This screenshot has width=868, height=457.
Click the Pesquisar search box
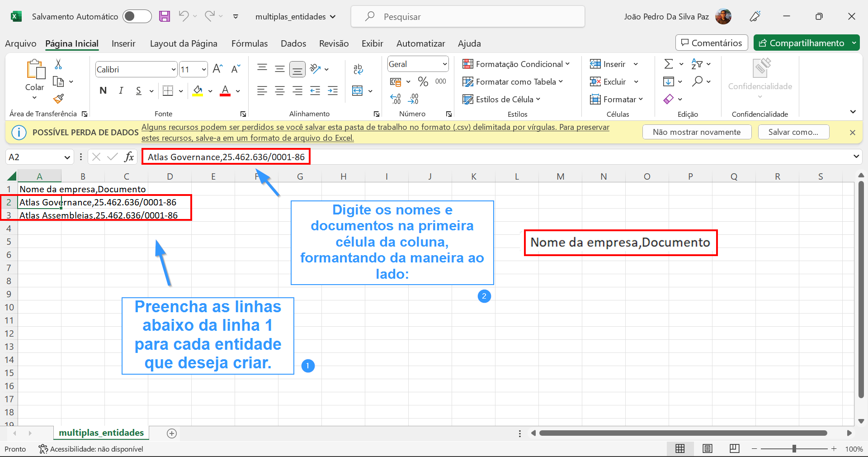click(x=468, y=17)
